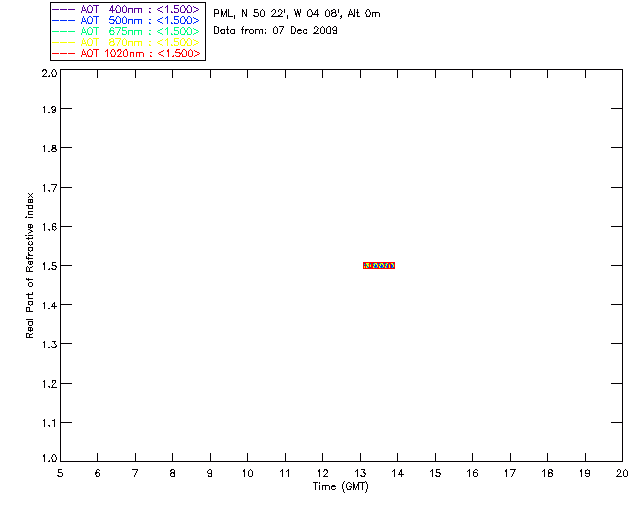Click the 2.0 label on the vertical axis
640x512 pixels.
point(49,73)
